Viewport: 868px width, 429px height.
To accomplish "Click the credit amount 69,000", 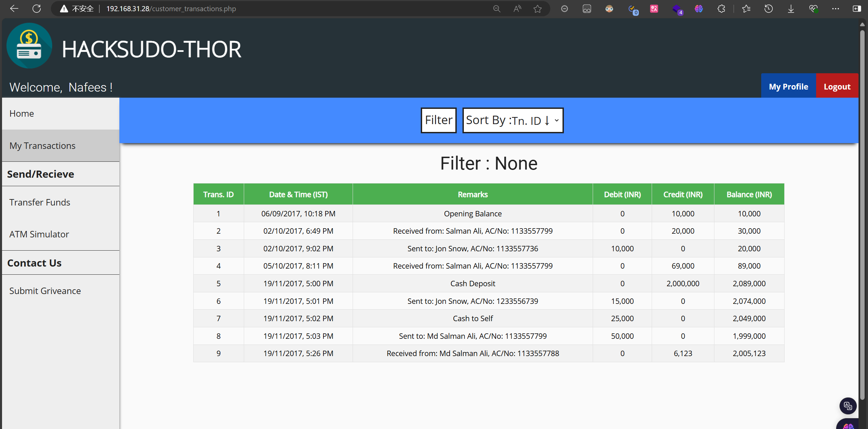I will [683, 266].
